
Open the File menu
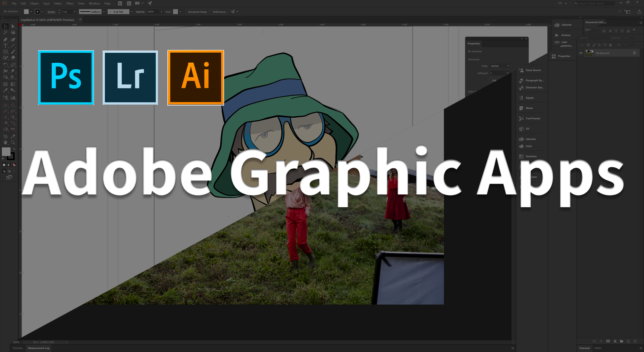pos(14,3)
